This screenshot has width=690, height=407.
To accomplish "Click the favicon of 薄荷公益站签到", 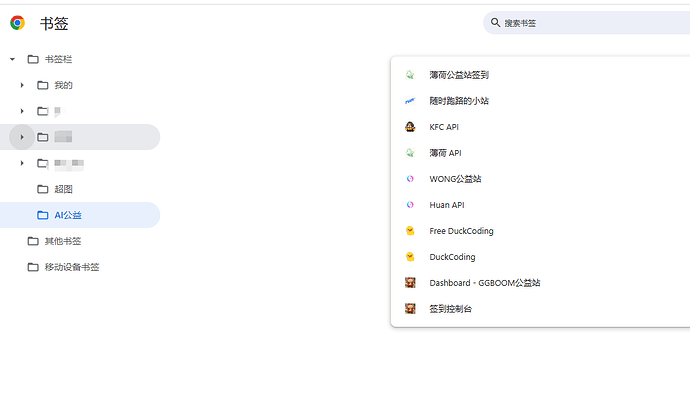I will click(410, 75).
